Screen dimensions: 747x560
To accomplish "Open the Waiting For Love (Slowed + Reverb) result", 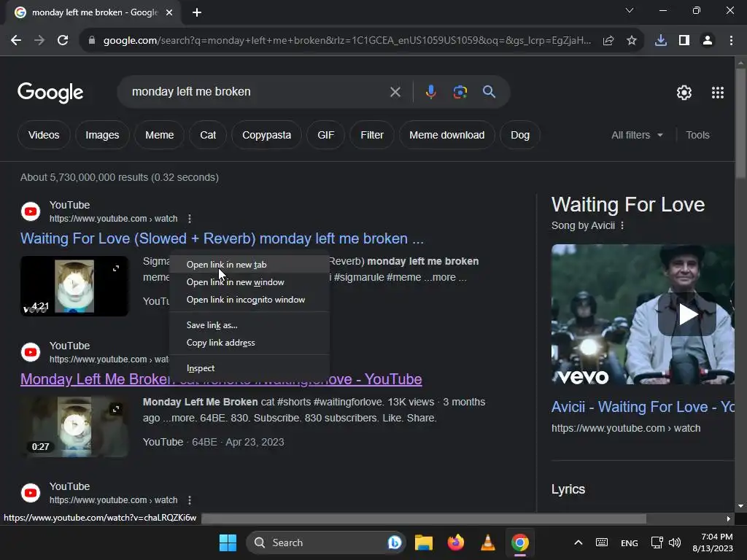I will pyautogui.click(x=222, y=238).
